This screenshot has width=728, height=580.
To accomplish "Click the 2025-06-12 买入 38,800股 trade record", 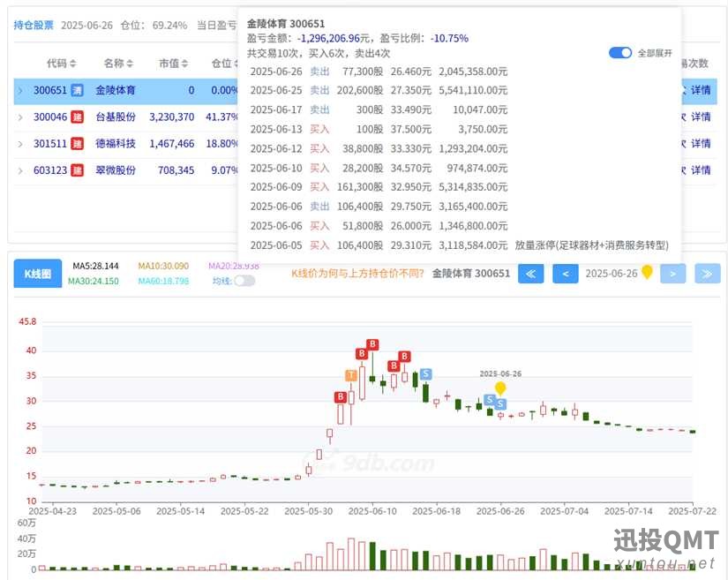I will click(x=379, y=148).
